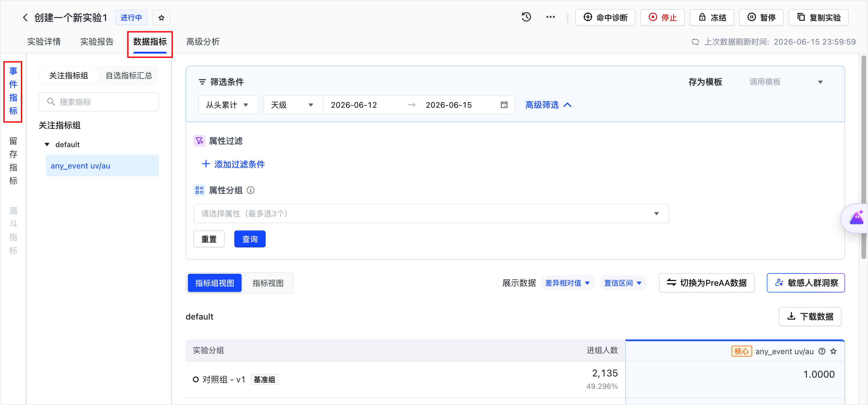This screenshot has width=868, height=405.
Task: Click the 添加过滤条件 link
Action: [233, 164]
